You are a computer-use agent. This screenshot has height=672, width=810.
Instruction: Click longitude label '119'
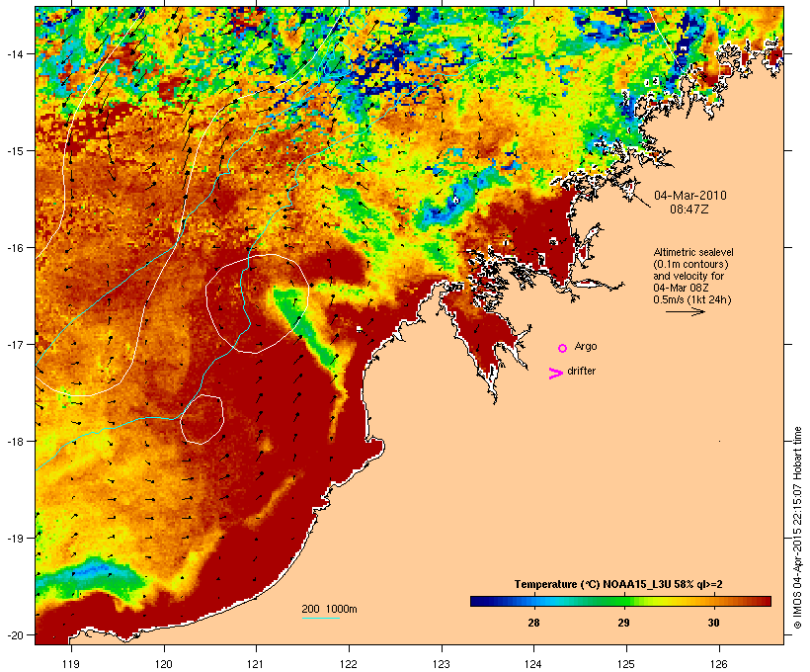pos(71,664)
